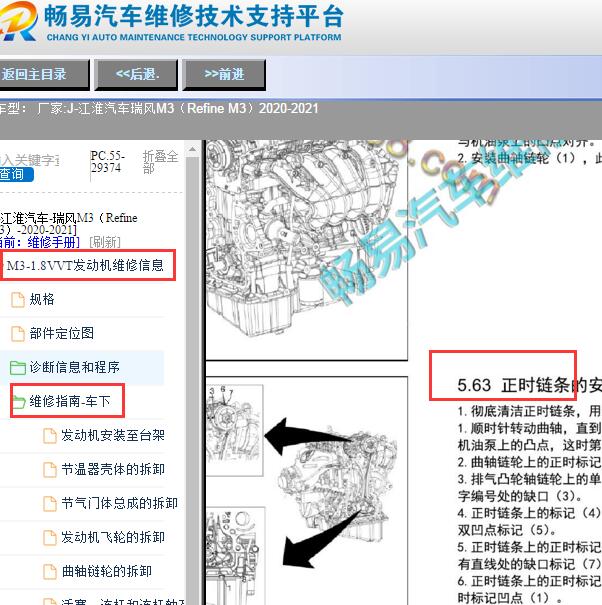Viewport: 602px width, 605px height.
Task: Collapse the 维修指南-车下 folder
Action: click(x=70, y=401)
